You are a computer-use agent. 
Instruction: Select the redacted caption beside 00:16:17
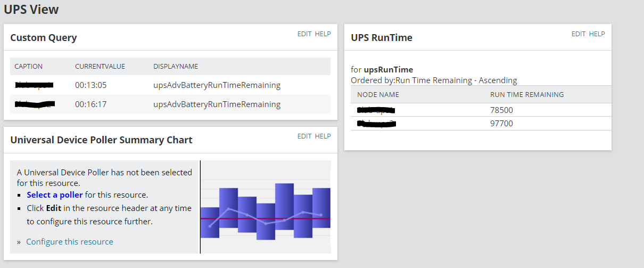click(x=35, y=104)
